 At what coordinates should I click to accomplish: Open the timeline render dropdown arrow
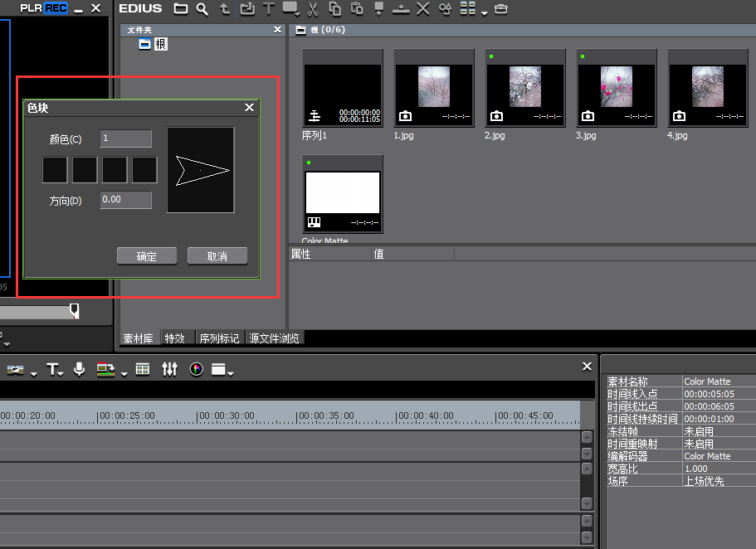click(x=124, y=373)
